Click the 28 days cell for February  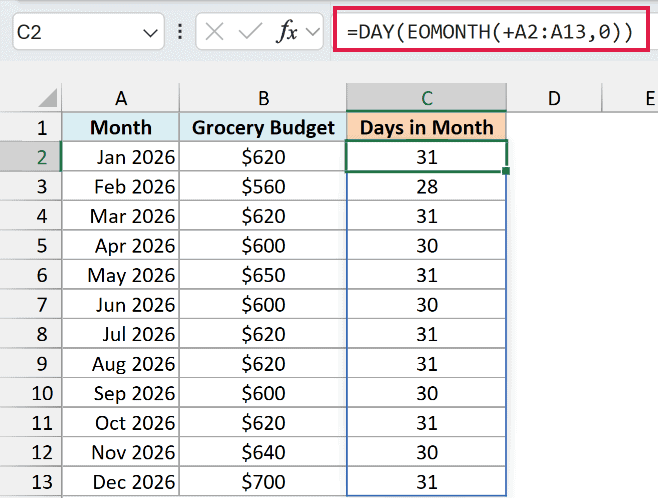[x=426, y=186]
